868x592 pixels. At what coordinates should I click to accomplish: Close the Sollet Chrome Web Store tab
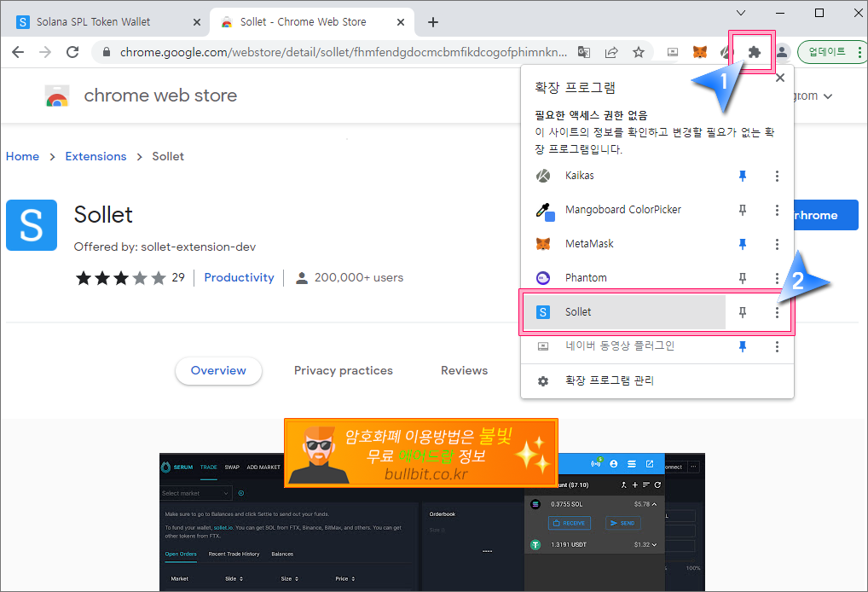(x=401, y=22)
